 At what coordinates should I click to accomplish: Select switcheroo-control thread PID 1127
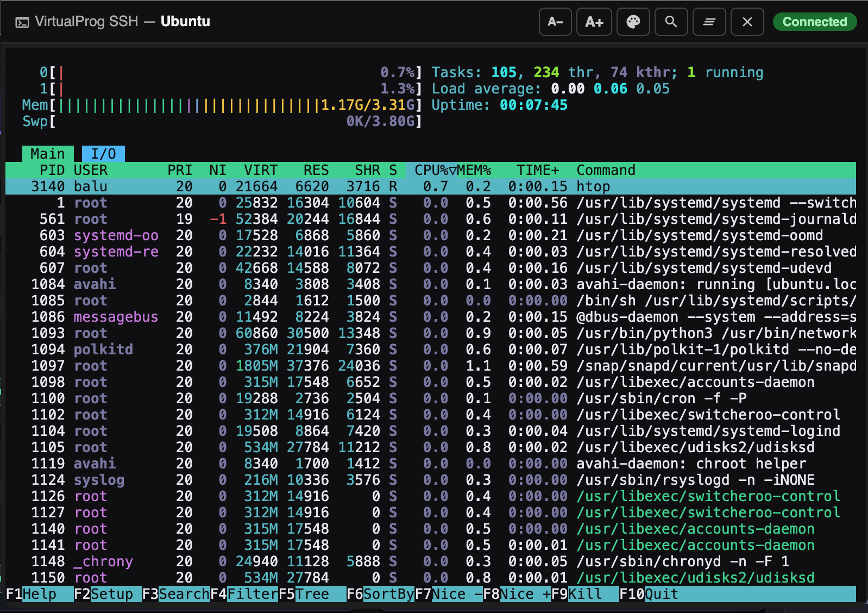pos(431,512)
